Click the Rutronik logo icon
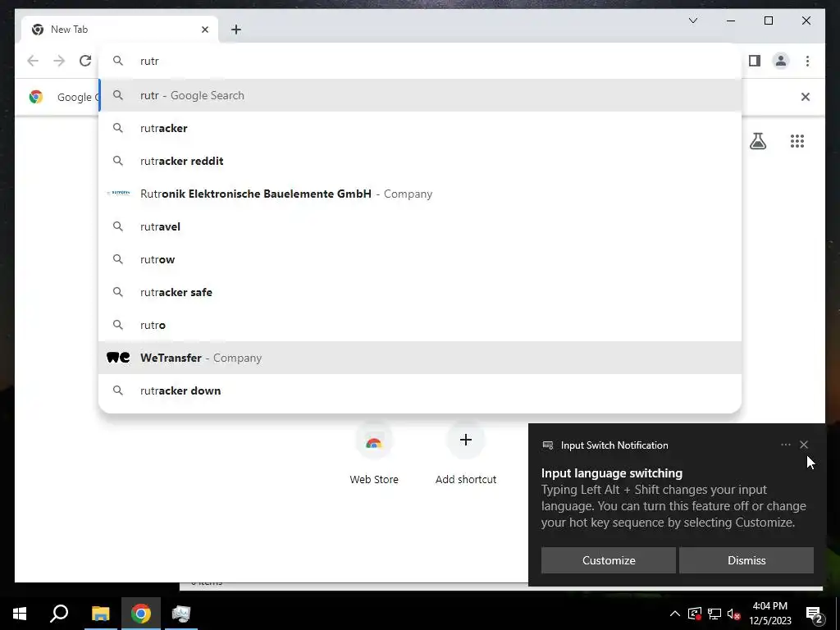The width and height of the screenshot is (840, 630). [118, 193]
